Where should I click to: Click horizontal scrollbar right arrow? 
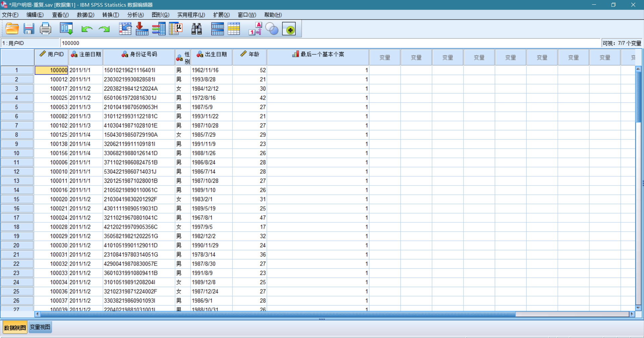click(632, 314)
